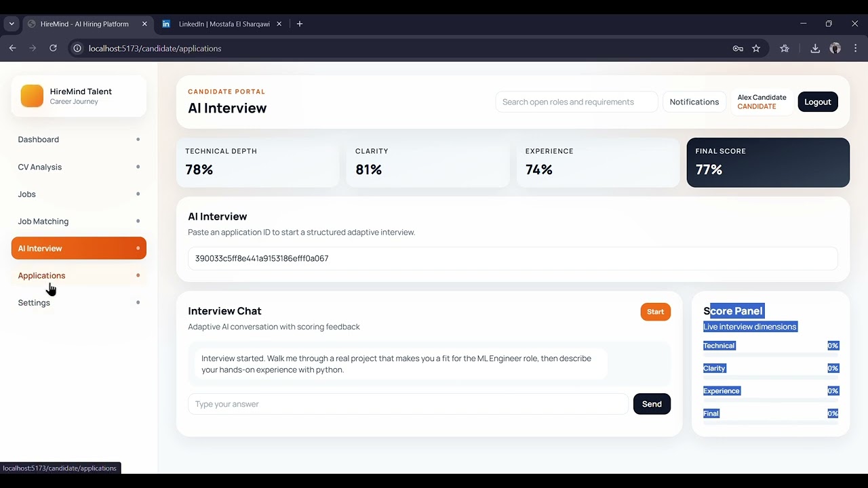The image size is (868, 488).
Task: Bookmark this page with star icon
Action: (756, 48)
